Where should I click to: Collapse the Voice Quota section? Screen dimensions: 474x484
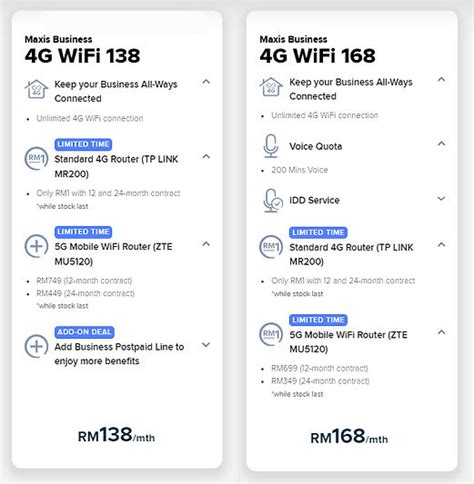click(x=441, y=144)
